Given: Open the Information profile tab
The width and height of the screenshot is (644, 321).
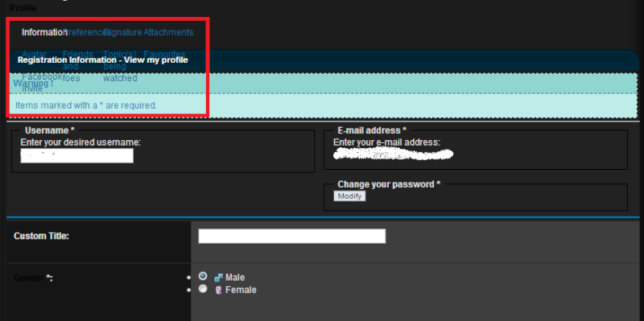Looking at the screenshot, I should pos(44,32).
